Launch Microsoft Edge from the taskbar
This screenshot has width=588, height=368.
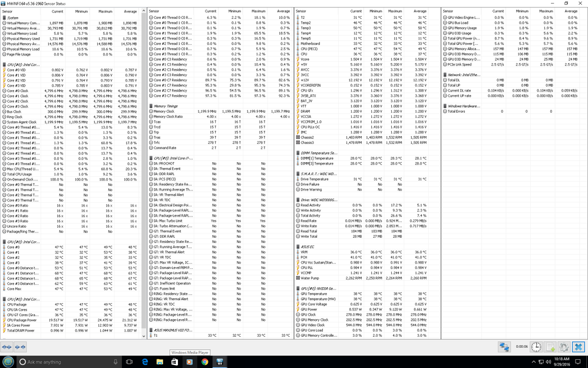point(145,362)
